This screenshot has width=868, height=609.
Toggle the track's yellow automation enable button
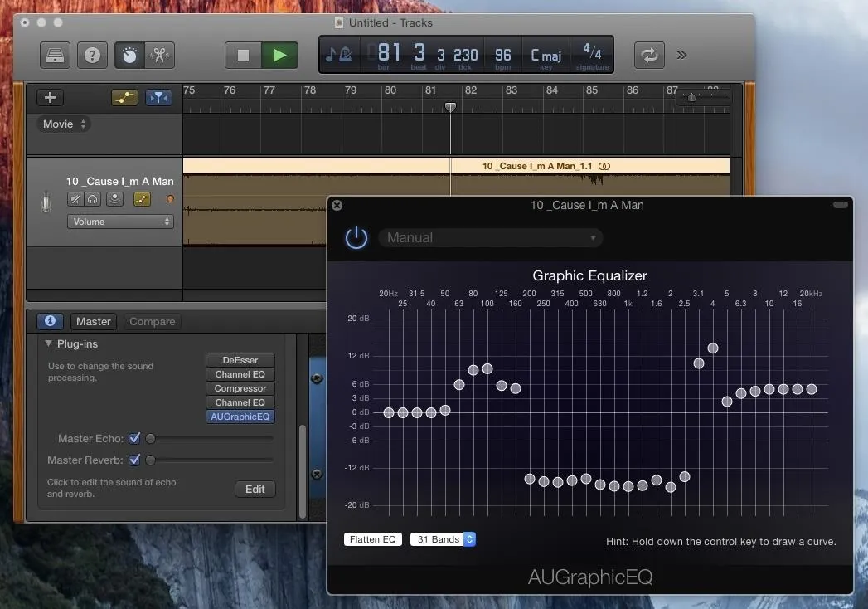pyautogui.click(x=142, y=199)
